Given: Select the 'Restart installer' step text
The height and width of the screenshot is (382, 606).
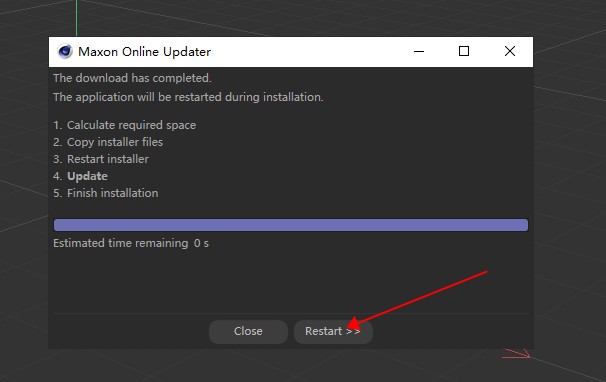Looking at the screenshot, I should pyautogui.click(x=108, y=159).
